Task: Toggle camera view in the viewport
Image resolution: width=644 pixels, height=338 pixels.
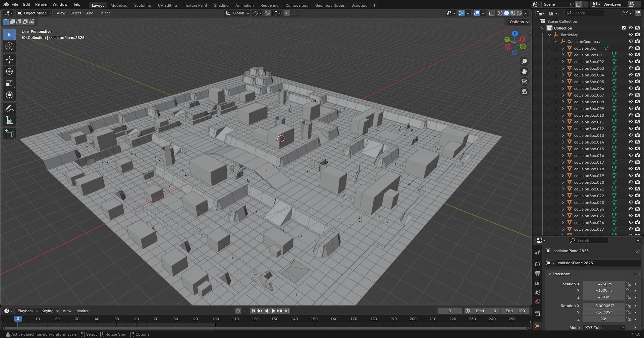Action: coord(524,81)
